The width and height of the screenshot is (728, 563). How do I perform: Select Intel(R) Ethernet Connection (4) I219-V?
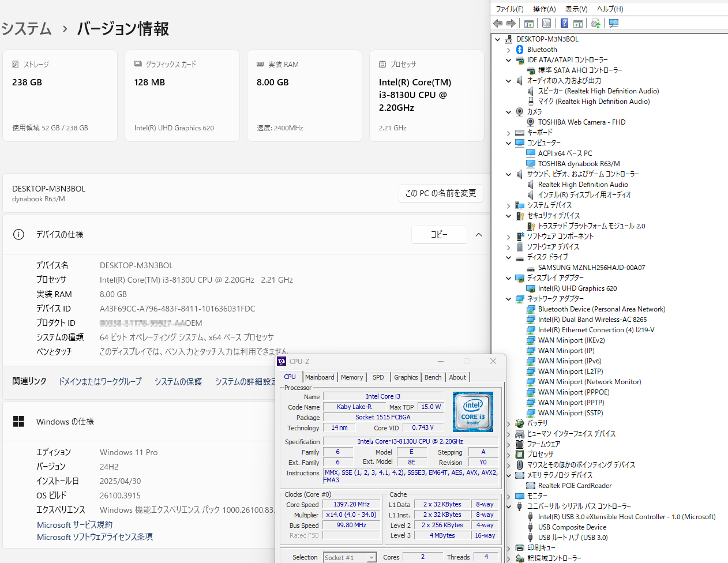(596, 330)
